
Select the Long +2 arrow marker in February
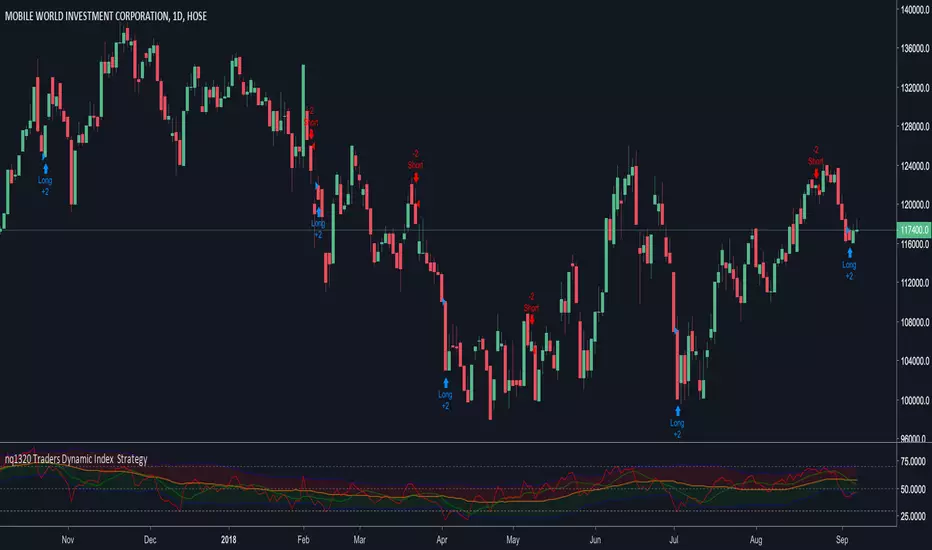click(x=318, y=223)
